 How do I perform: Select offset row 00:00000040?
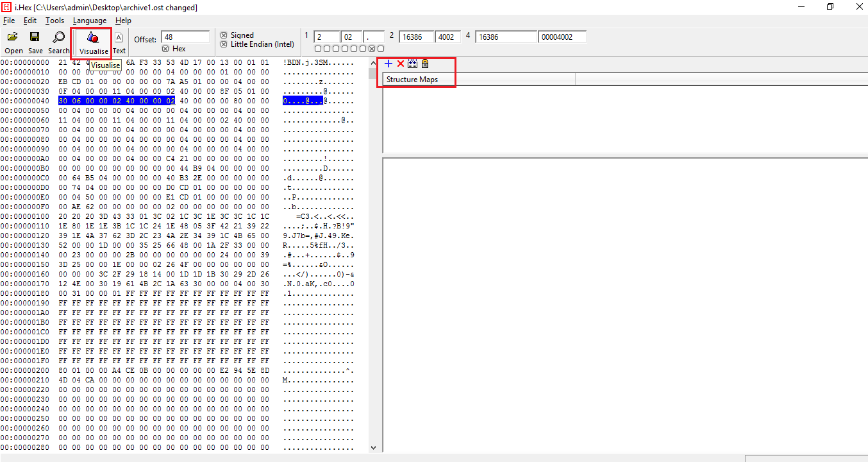(x=25, y=101)
